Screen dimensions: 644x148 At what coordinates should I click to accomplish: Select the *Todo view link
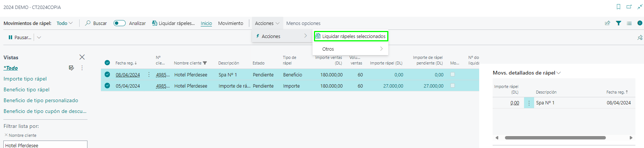[10, 68]
